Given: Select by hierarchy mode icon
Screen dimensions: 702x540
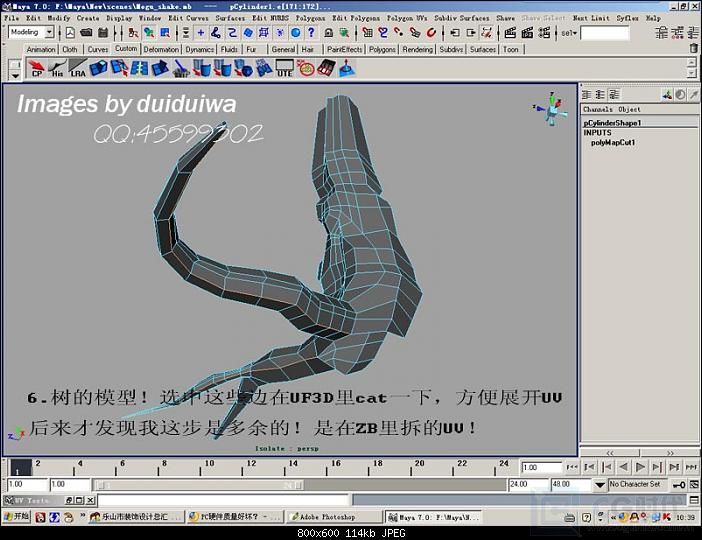Looking at the screenshot, I should coord(133,33).
